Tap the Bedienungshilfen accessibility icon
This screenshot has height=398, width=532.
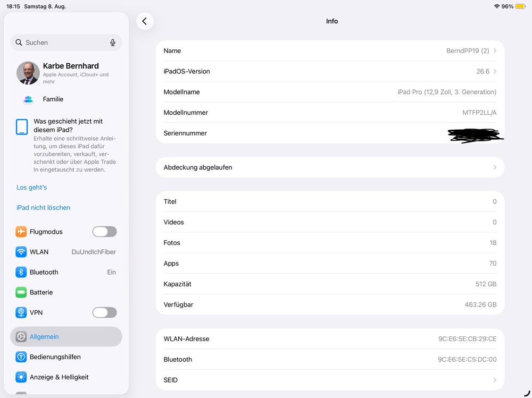coord(21,357)
